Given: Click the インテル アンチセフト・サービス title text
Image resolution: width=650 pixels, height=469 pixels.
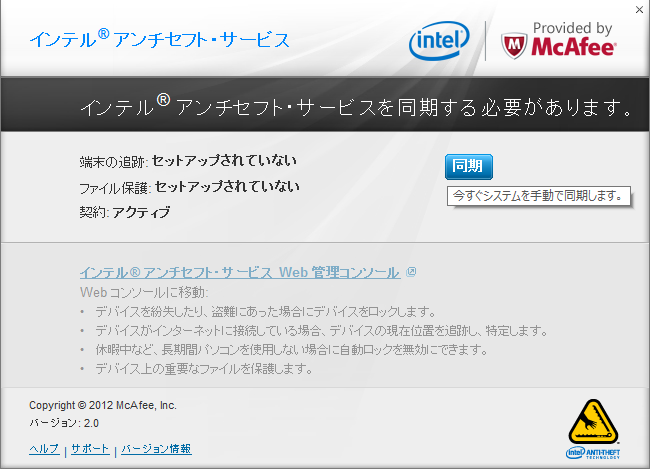Looking at the screenshot, I should tap(160, 39).
